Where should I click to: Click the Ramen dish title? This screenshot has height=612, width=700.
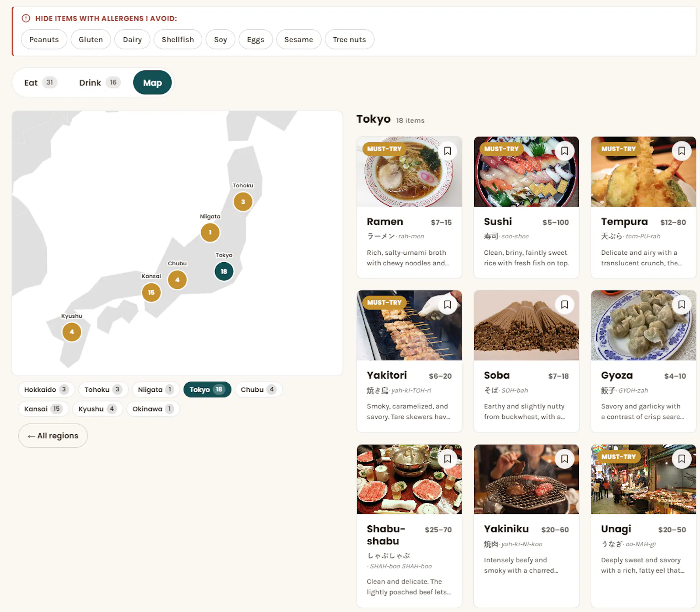pos(385,222)
